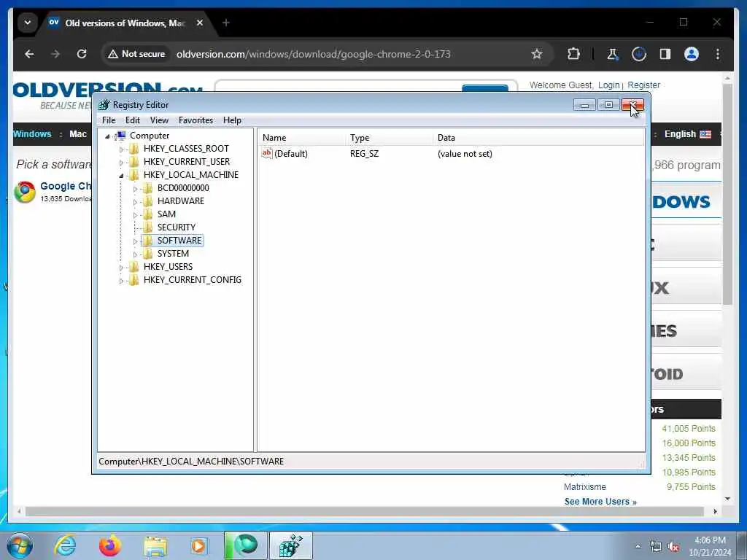Click the HKEY_CURRENT_CONFIG folder icon

[134, 279]
